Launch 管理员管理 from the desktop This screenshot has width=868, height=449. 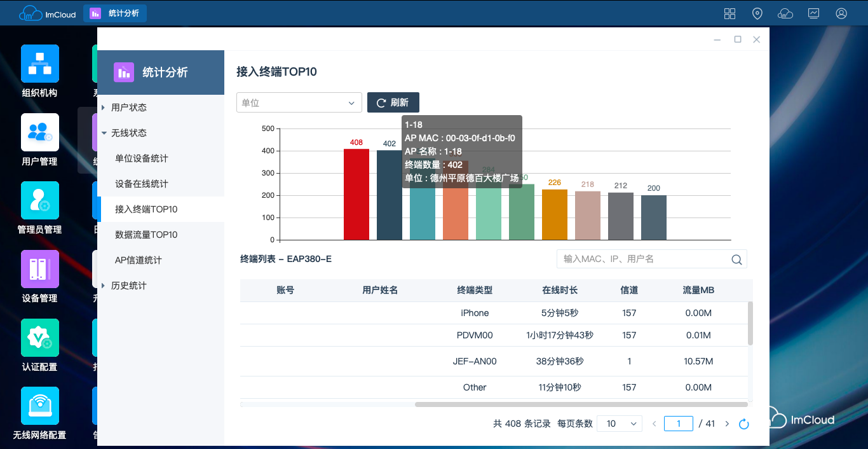(40, 201)
